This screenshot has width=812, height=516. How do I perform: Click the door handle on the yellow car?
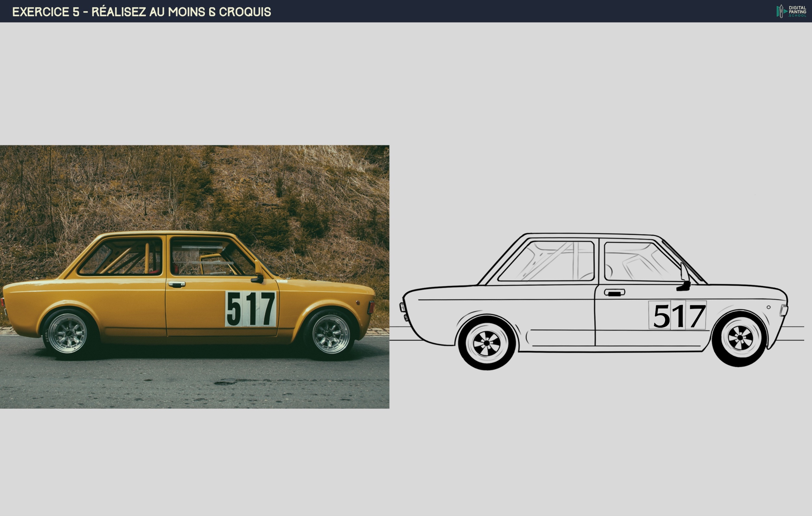click(x=177, y=284)
